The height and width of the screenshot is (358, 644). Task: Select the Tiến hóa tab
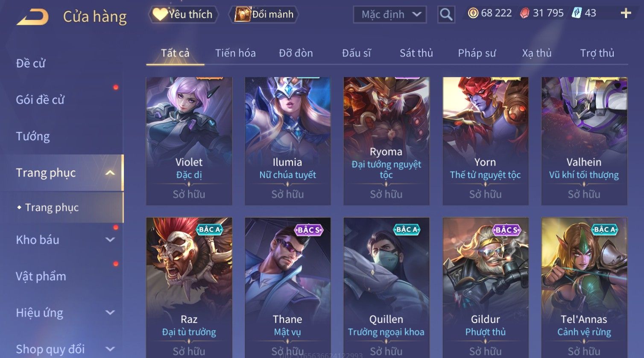(235, 53)
